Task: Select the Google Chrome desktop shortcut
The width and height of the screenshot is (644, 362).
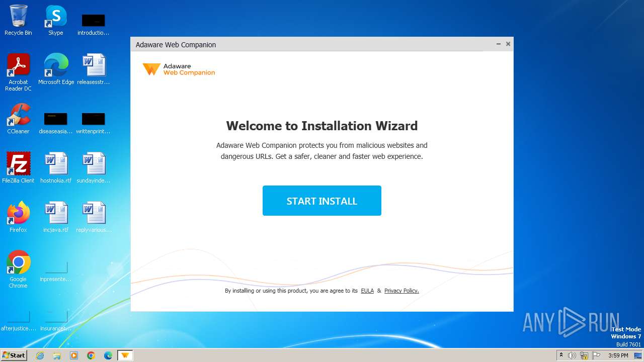Action: click(18, 269)
